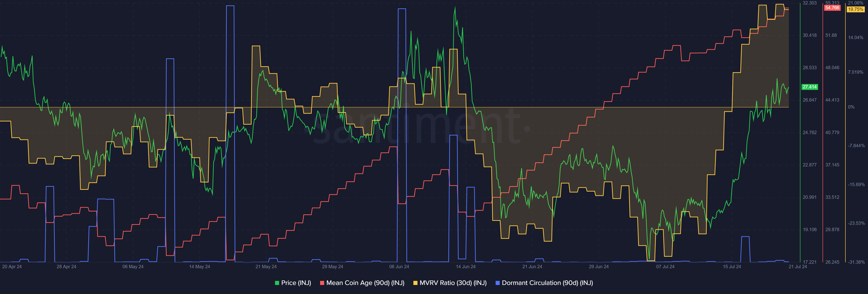The width and height of the screenshot is (868, 294).
Task: Click the 51.68 coin age axis value
Action: pyautogui.click(x=831, y=36)
